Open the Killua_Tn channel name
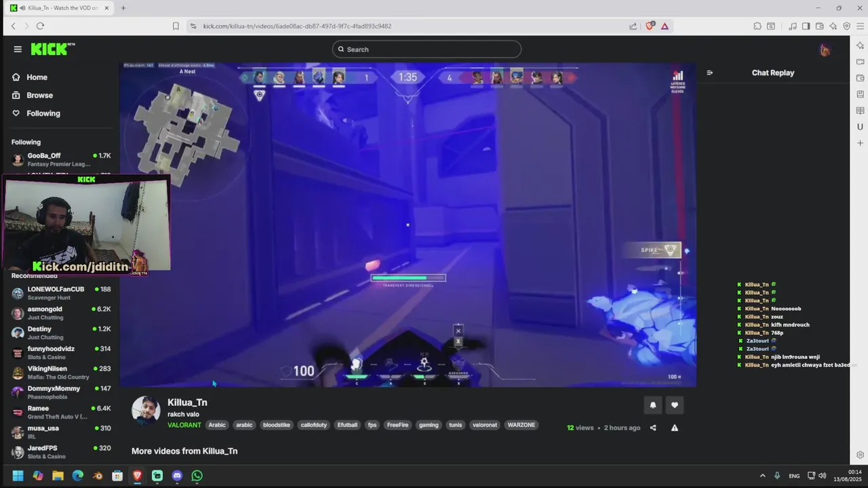The image size is (868, 488). (x=187, y=403)
